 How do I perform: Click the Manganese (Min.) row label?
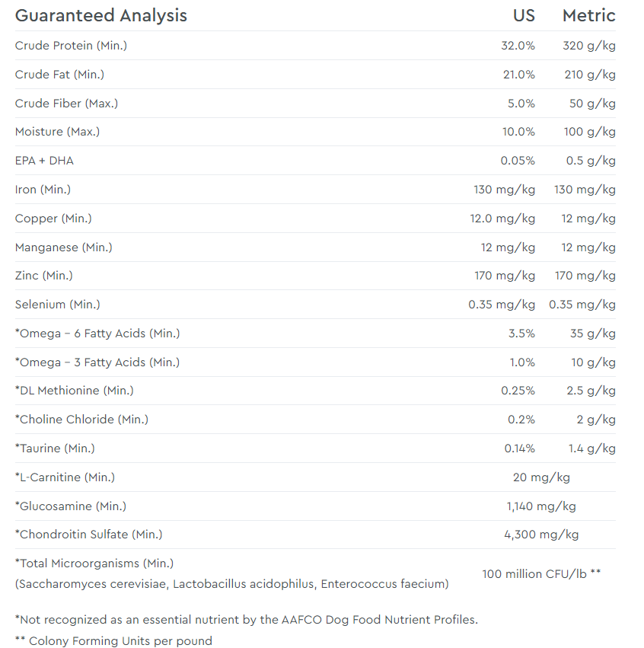click(x=63, y=247)
